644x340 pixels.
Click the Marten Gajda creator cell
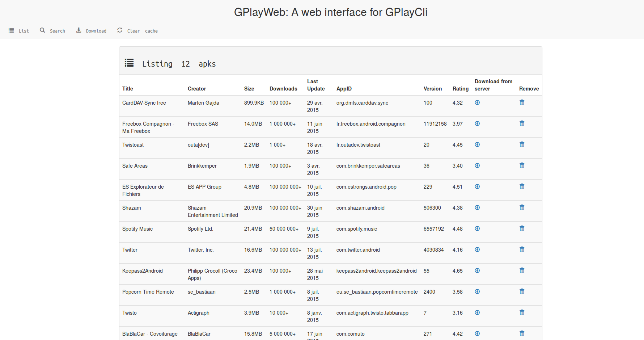pos(203,103)
